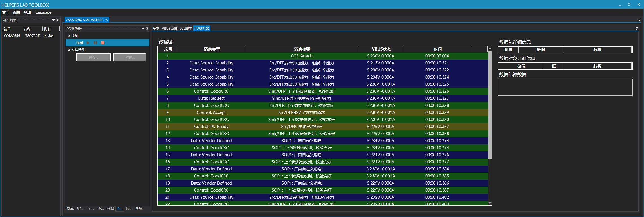644x217 pixels.
Task: Select bottom P... panel tab
Action: (120, 209)
